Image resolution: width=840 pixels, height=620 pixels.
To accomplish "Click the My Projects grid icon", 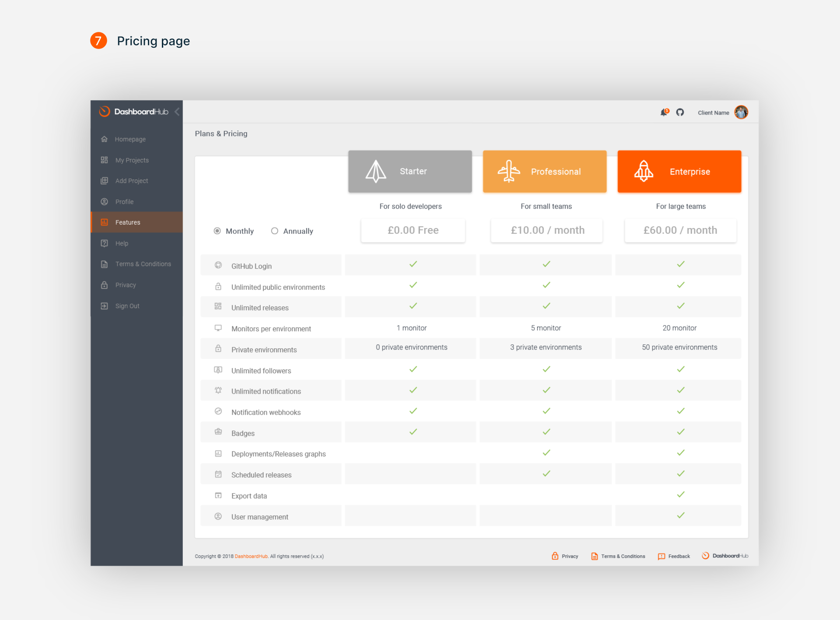I will [104, 160].
